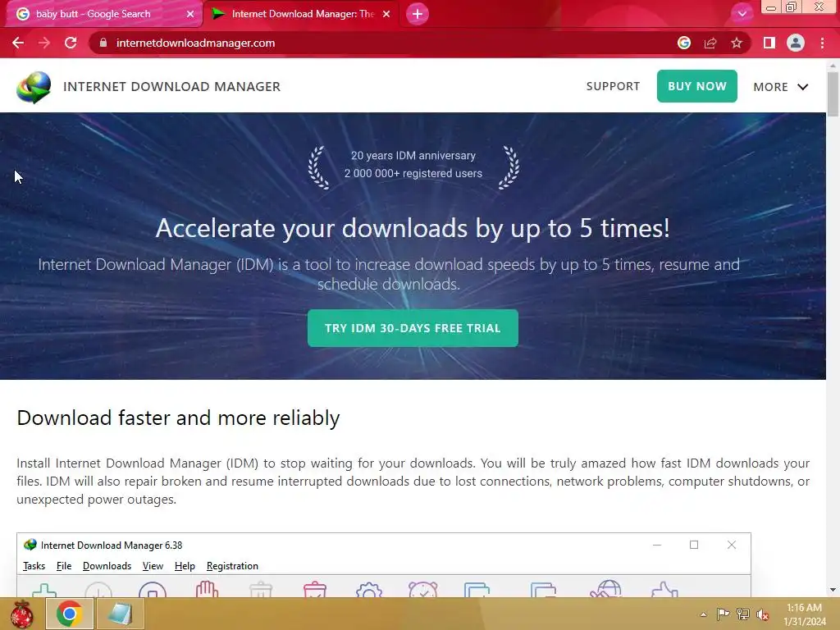Click the Downloads menu in IDM screenshot
The image size is (840, 630).
pos(107,566)
